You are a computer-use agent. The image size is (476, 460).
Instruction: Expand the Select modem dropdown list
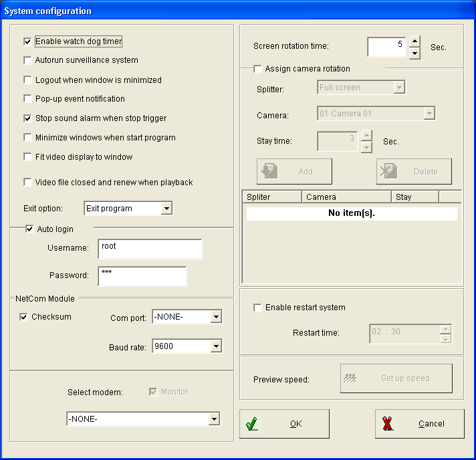214,419
